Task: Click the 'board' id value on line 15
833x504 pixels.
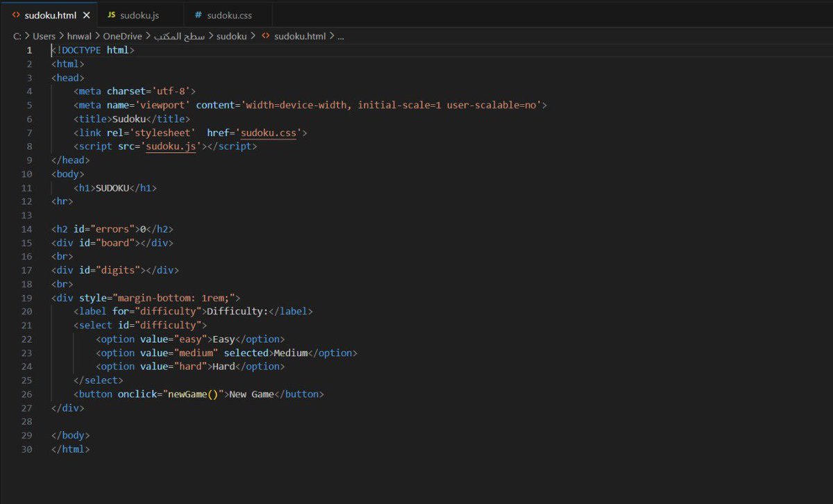Action: [115, 243]
